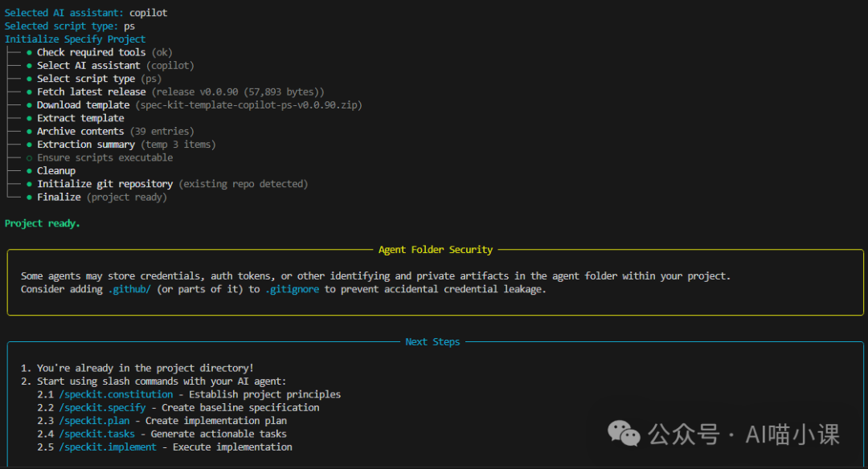868x469 pixels.
Task: Click the .gitignore highlighted text
Action: pos(293,289)
